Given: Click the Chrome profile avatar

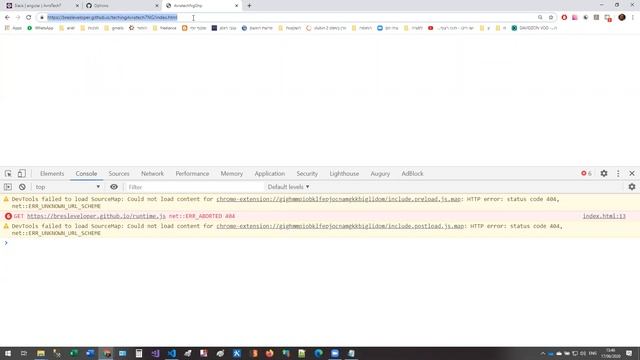Looking at the screenshot, I should 622,18.
